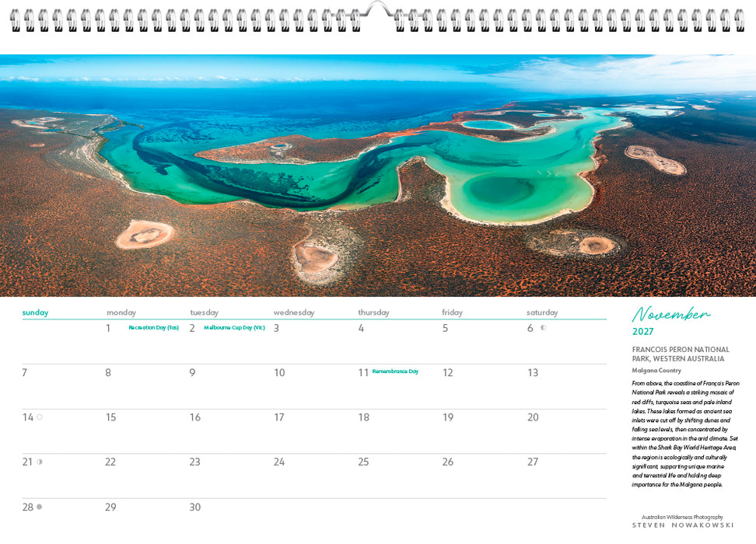This screenshot has height=544, width=756.
Task: Click the moon phase icon beside date 6
Action: coord(544,328)
